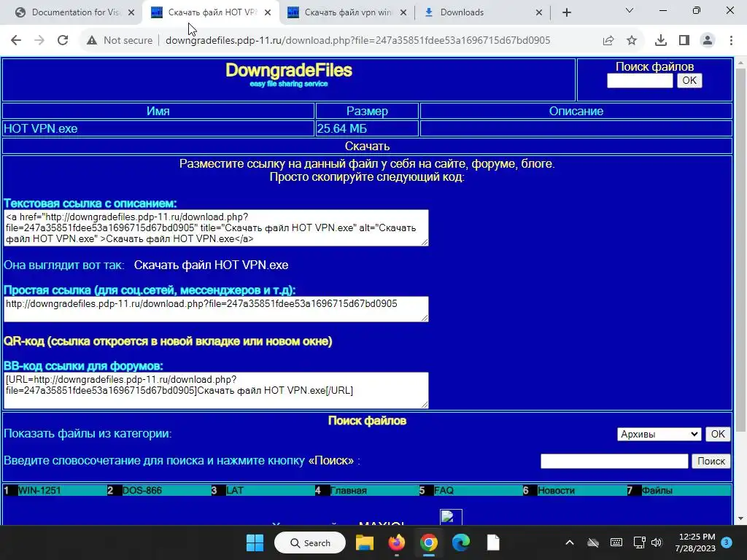Focus the top Поиск файлов search box
Image resolution: width=747 pixels, height=560 pixels.
(640, 80)
